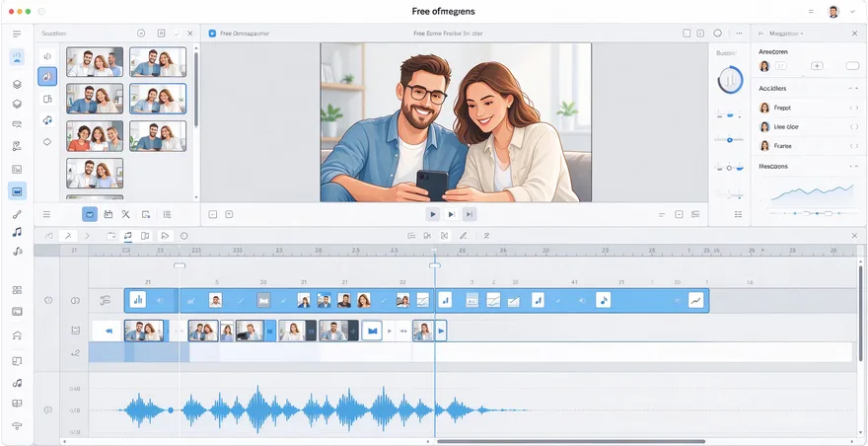Screen dimensions: 868x446
Task: Select the three-people thumbnail with the red shirt
Action: click(x=95, y=136)
